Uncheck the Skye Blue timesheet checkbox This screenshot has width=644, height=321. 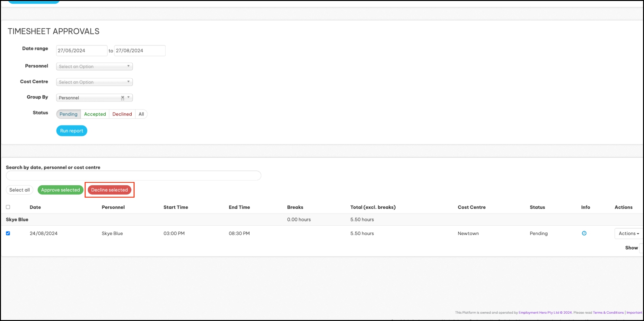(8, 233)
